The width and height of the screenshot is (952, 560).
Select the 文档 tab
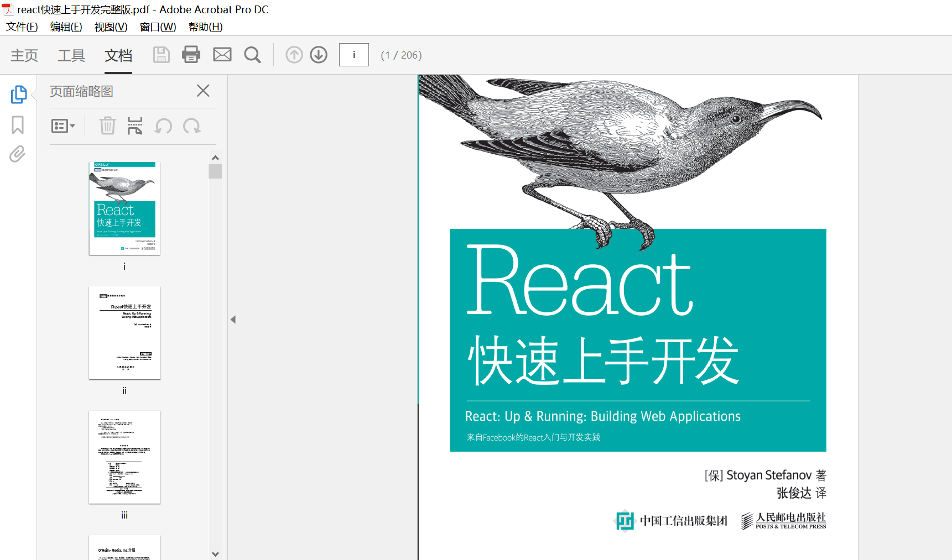tap(118, 55)
